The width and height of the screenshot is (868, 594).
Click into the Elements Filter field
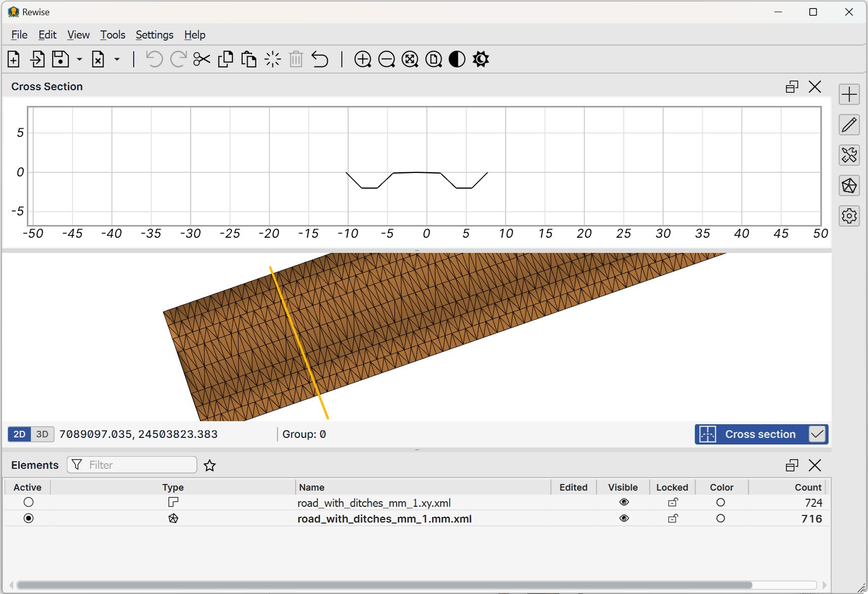[132, 465]
